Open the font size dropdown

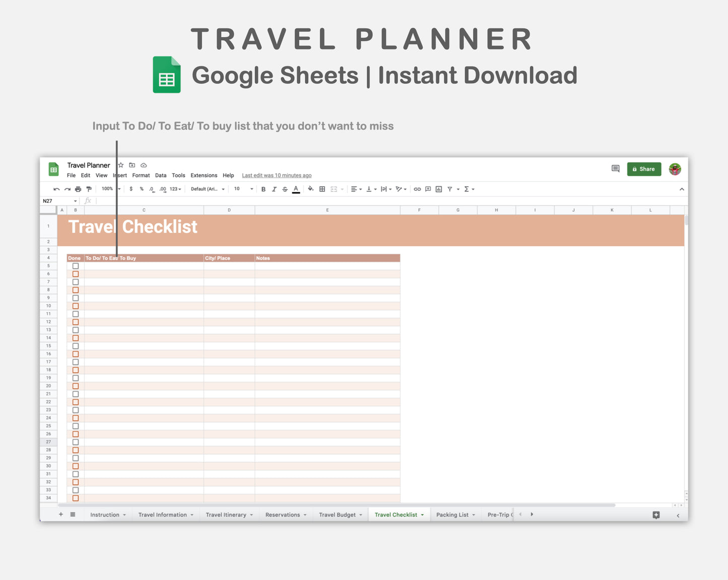click(251, 189)
